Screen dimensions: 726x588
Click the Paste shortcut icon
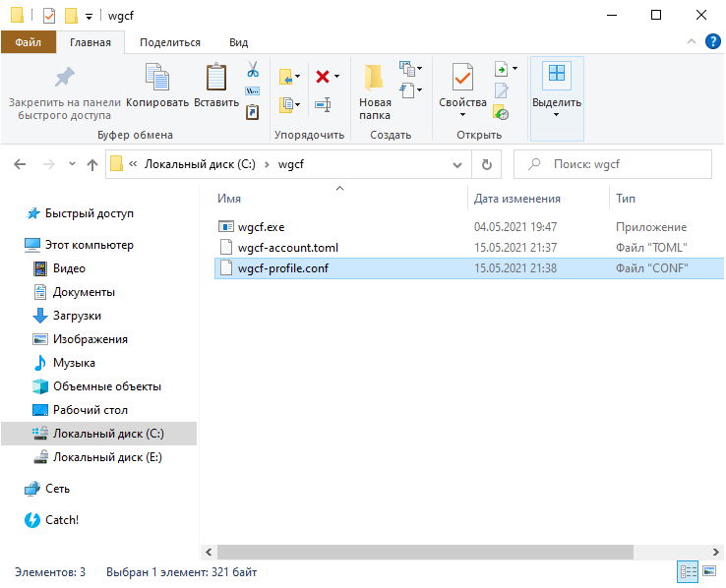click(x=253, y=112)
